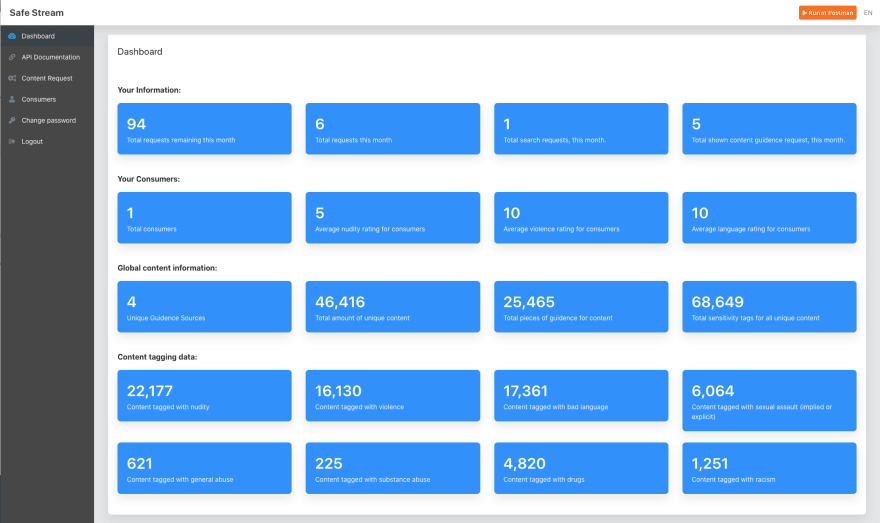Go to Content Request page

[x=47, y=78]
